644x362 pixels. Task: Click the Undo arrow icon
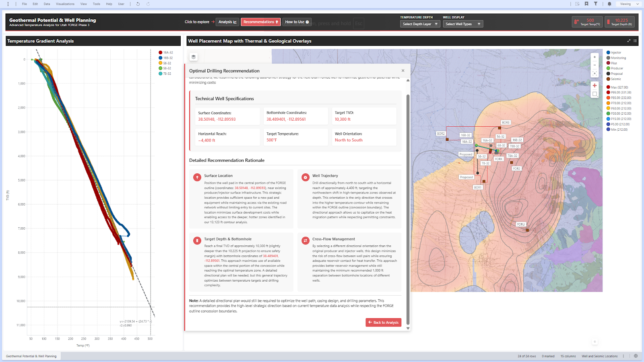(138, 4)
